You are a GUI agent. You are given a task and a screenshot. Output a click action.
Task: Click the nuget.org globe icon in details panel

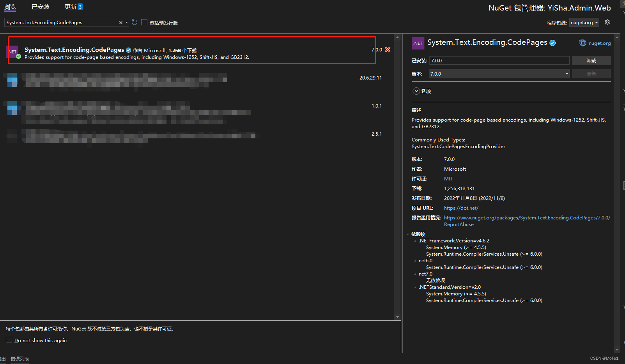[x=583, y=43]
